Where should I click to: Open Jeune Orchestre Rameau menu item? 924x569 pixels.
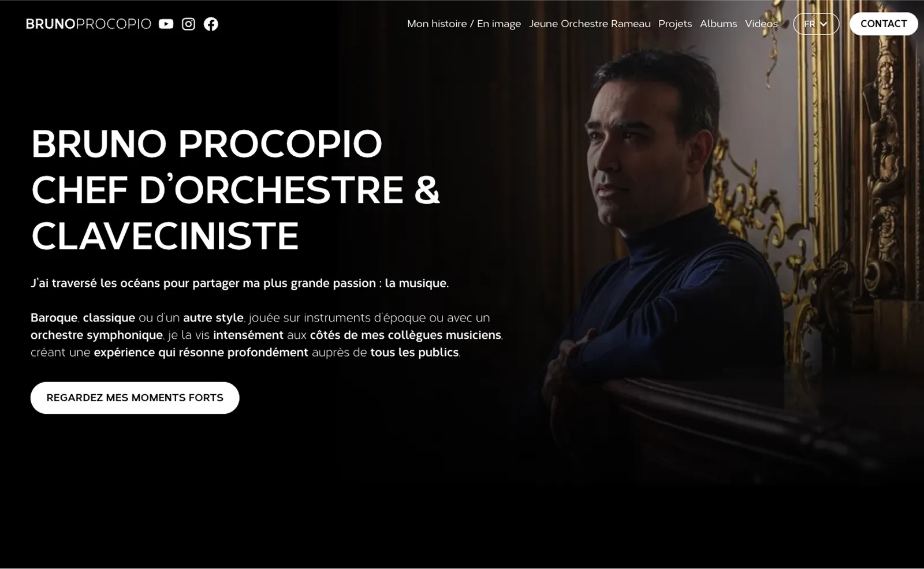(590, 24)
